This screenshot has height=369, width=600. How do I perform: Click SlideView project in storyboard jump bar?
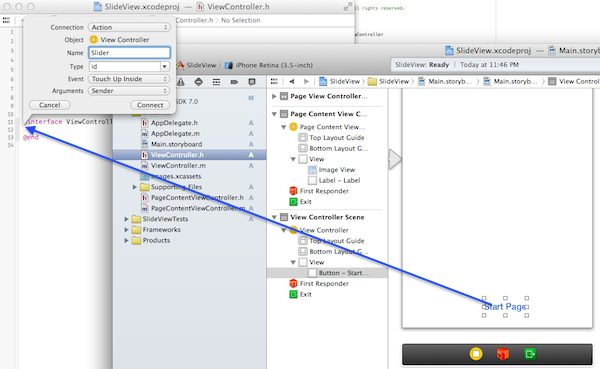339,81
